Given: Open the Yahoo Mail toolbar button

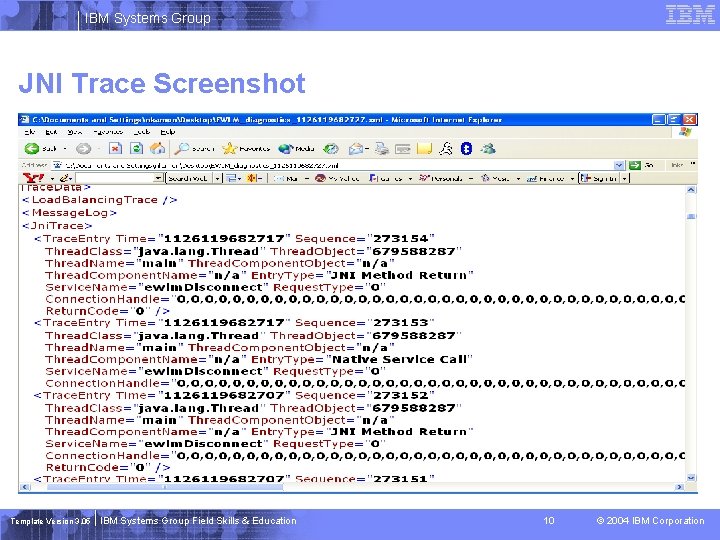Looking at the screenshot, I should pos(286,178).
